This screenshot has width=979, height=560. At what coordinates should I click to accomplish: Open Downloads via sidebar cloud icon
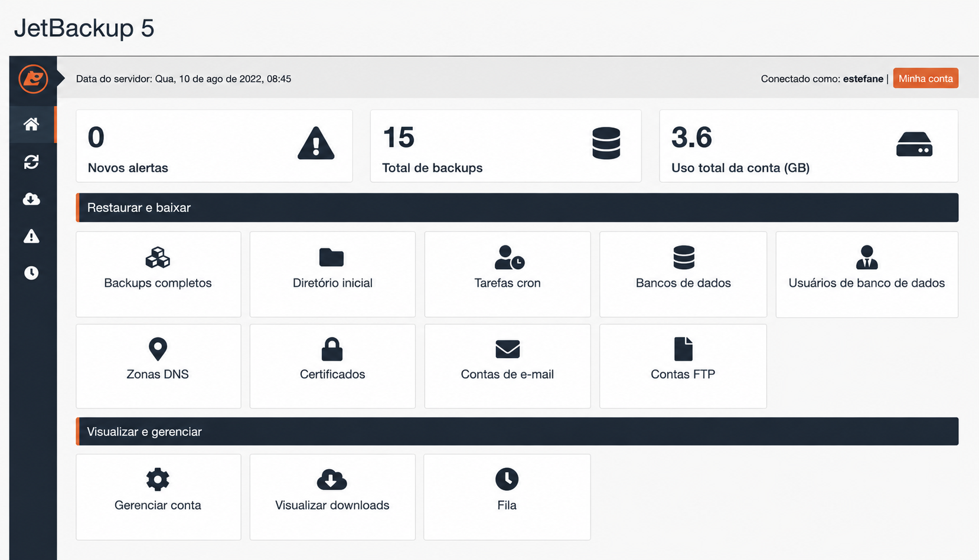31,199
